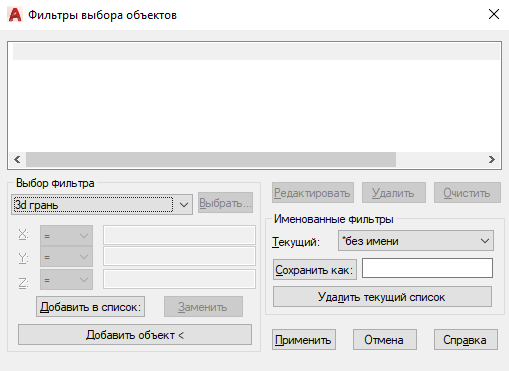Select the highlighted first row in filter list
The height and width of the screenshot is (371, 509).
(256, 52)
